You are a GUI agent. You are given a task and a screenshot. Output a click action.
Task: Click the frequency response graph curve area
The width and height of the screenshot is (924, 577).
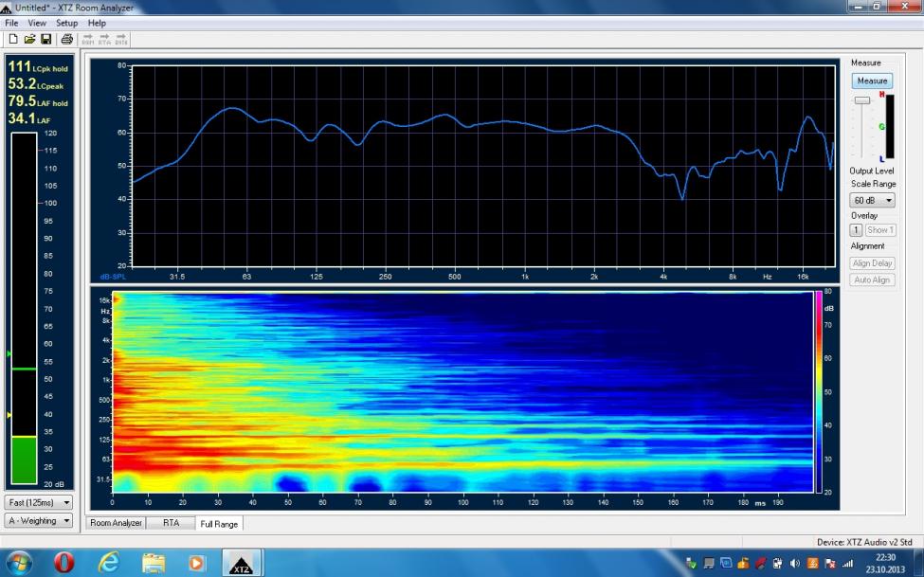click(x=483, y=166)
